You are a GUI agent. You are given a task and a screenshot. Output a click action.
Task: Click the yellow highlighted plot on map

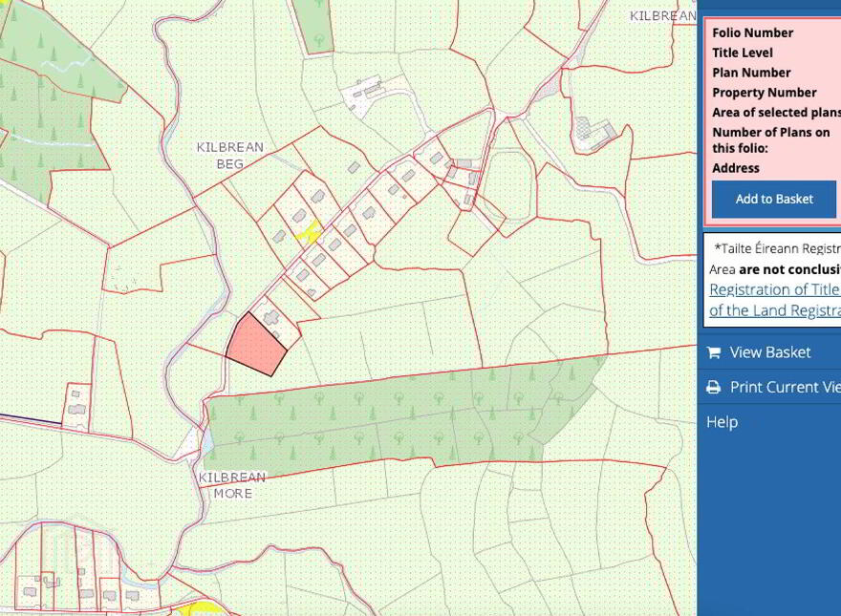click(x=310, y=232)
